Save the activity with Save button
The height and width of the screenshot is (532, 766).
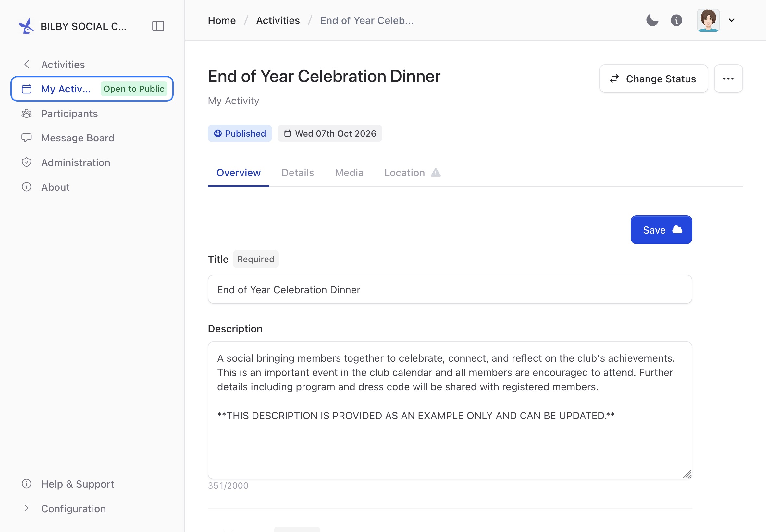point(661,230)
